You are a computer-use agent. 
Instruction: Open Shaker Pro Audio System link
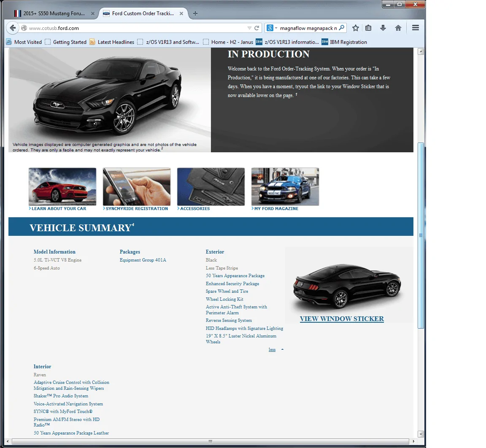click(x=61, y=396)
